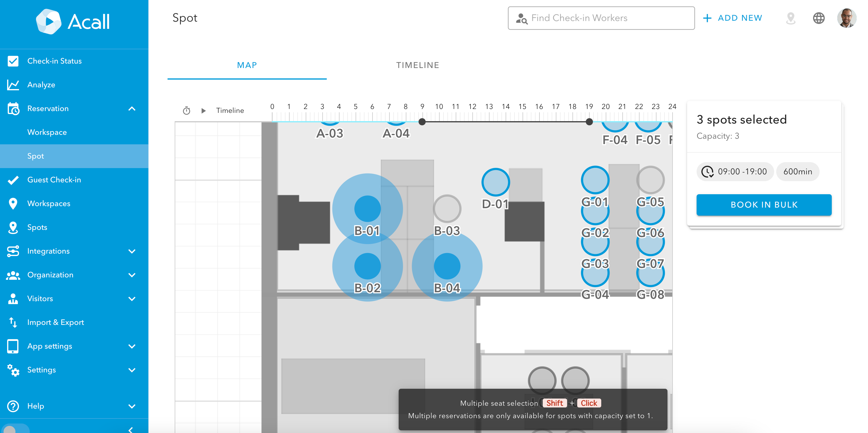
Task: Click the Visitors person icon
Action: 13,298
